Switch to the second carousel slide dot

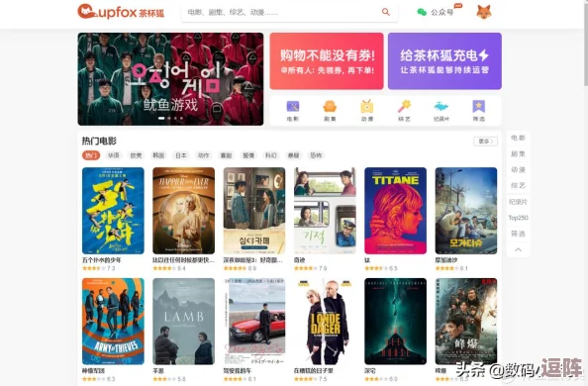pos(169,118)
